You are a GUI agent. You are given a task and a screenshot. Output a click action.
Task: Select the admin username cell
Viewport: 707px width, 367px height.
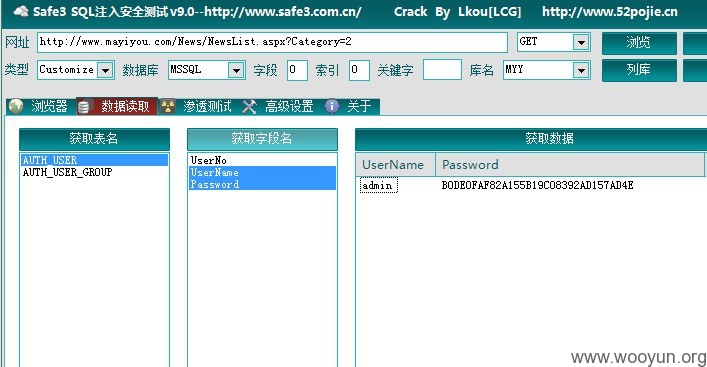(378, 185)
